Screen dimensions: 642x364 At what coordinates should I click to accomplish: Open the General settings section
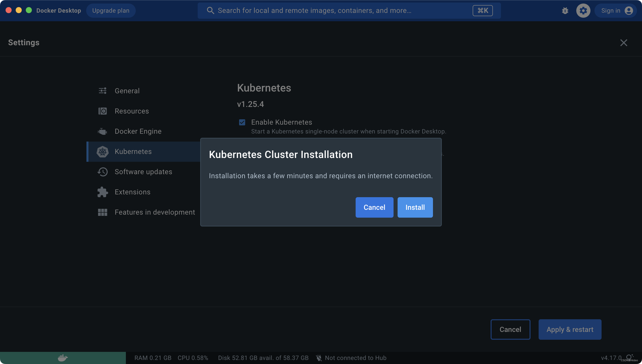point(143,91)
